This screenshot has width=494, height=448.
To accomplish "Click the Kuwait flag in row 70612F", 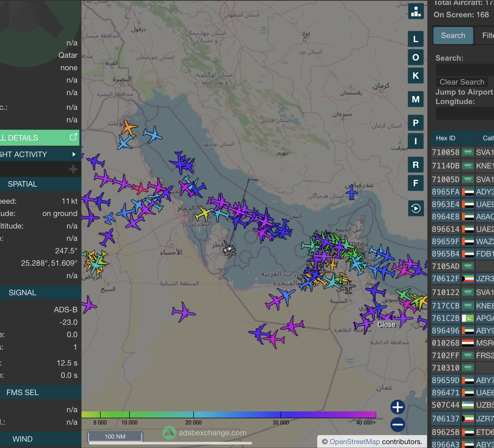I will [x=468, y=279].
